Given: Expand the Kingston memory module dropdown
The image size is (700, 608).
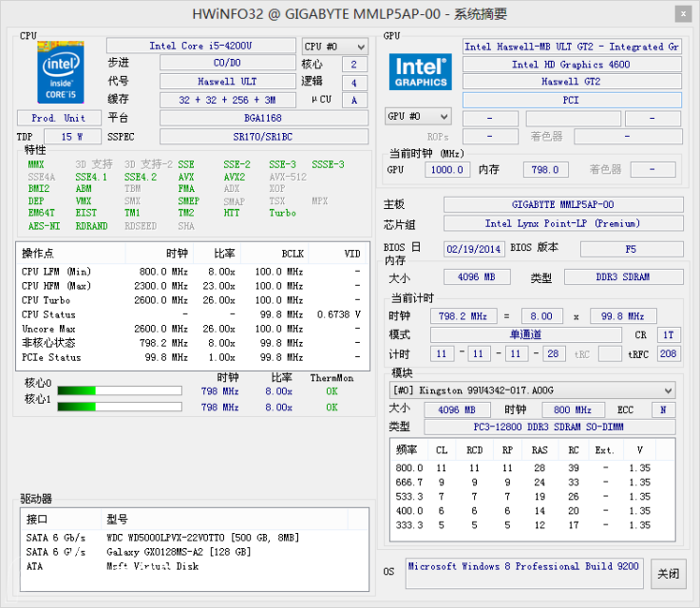Looking at the screenshot, I should (532, 390).
